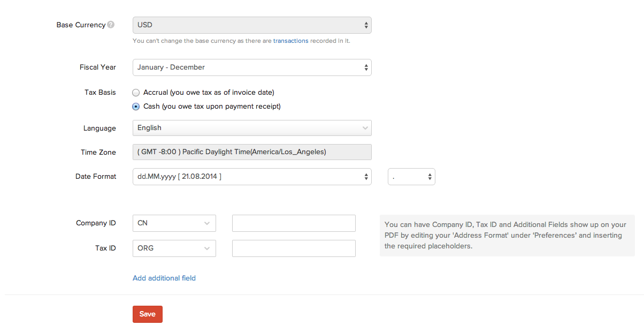Select the Accrual tax basis option
Image resolution: width=644 pixels, height=333 pixels.
[136, 93]
